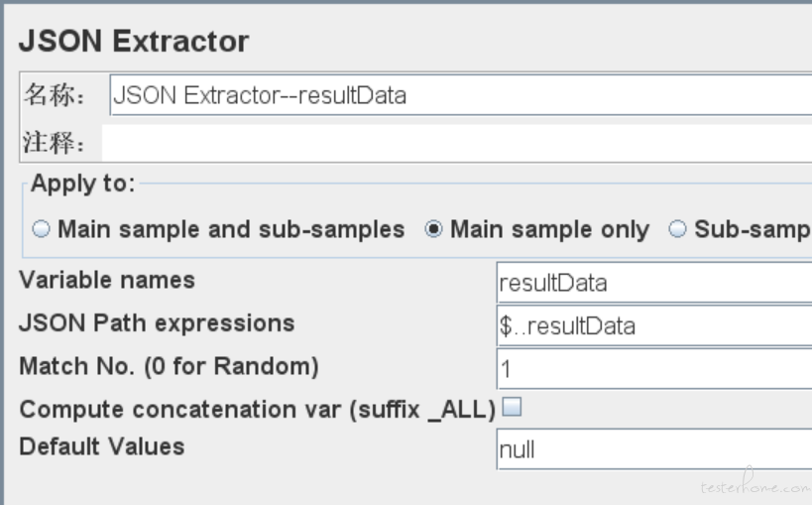Image resolution: width=812 pixels, height=505 pixels.
Task: Click the Apply to: group title
Action: click(83, 183)
